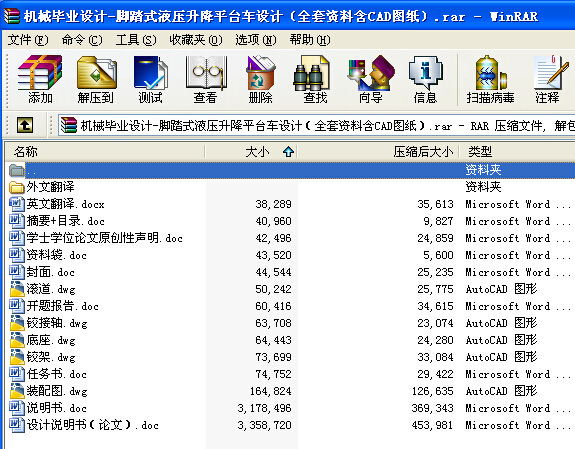Click the 删除 (Delete) toolbar icon

260,73
